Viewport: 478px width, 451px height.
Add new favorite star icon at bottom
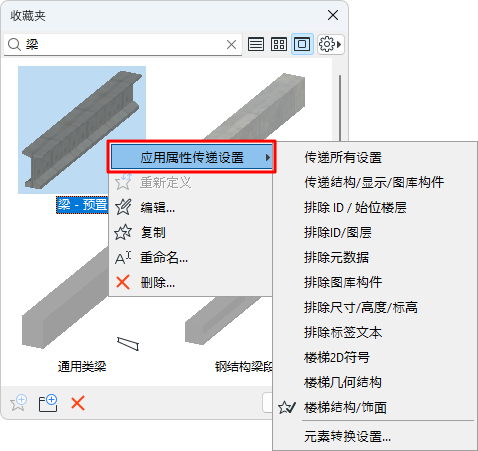(x=18, y=403)
